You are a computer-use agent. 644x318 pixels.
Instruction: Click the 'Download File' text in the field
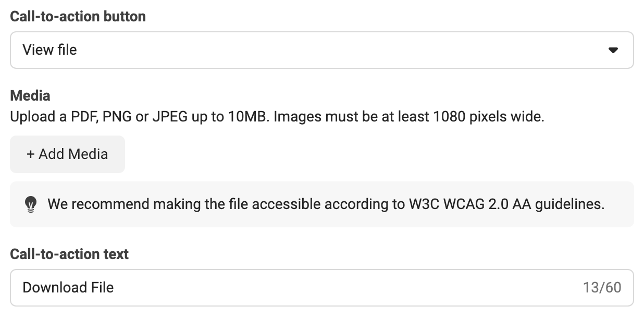[x=68, y=288]
